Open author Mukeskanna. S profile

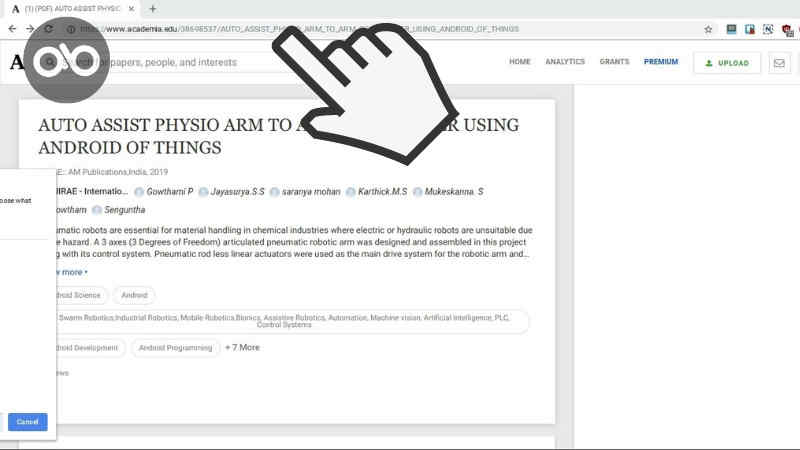(x=448, y=192)
